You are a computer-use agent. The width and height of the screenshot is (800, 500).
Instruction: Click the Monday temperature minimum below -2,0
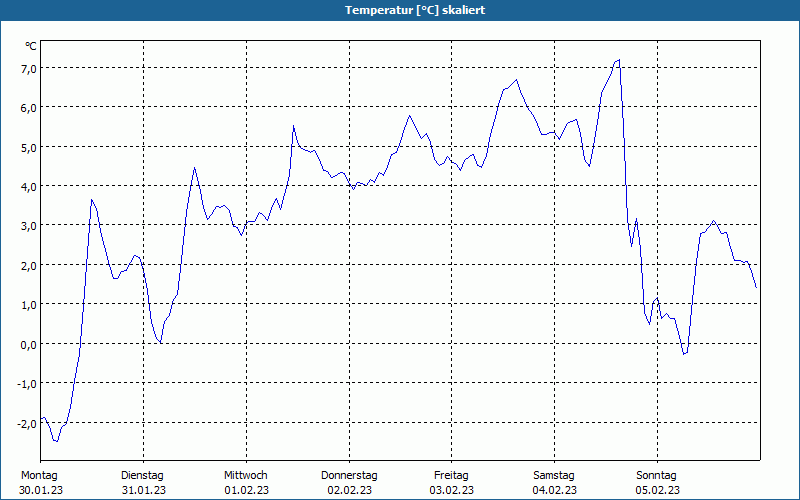[57, 441]
